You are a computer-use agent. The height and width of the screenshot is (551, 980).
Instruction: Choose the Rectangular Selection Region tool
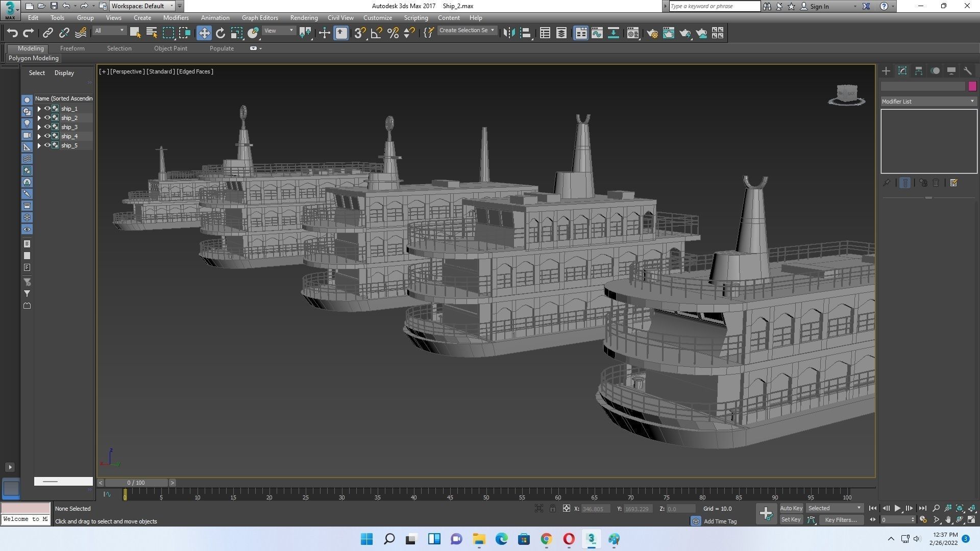[168, 33]
